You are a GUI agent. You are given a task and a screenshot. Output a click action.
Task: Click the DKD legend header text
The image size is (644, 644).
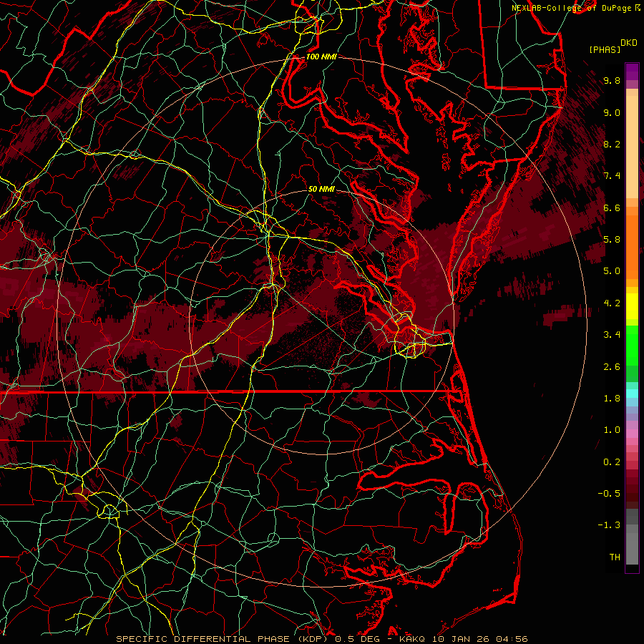tap(629, 43)
